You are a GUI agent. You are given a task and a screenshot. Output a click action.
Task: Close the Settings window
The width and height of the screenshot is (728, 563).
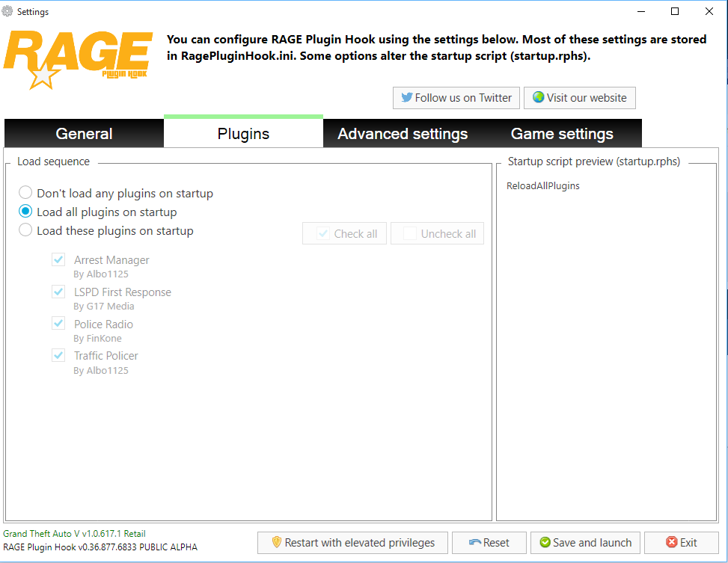coord(709,12)
